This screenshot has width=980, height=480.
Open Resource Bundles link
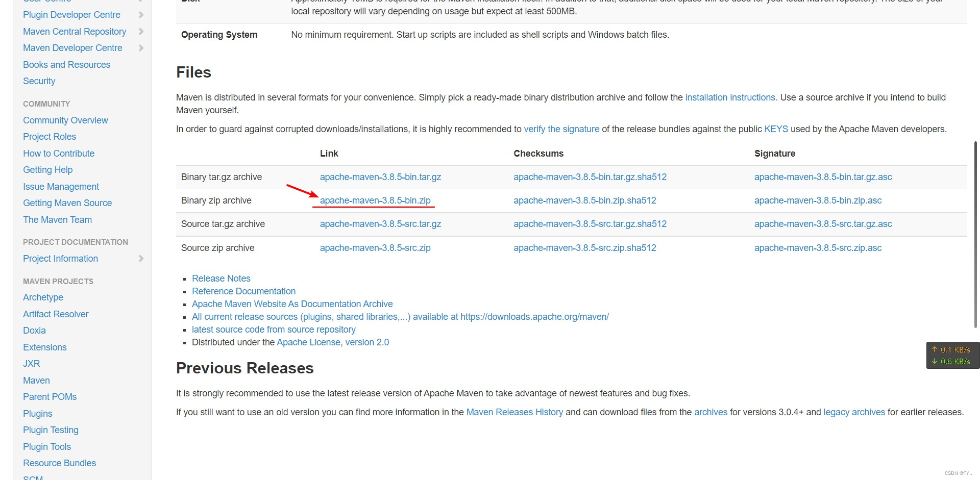click(59, 463)
